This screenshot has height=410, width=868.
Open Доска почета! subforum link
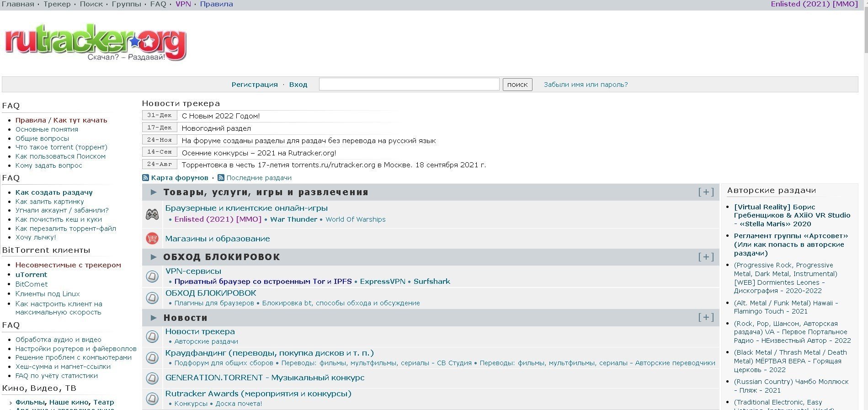239,404
